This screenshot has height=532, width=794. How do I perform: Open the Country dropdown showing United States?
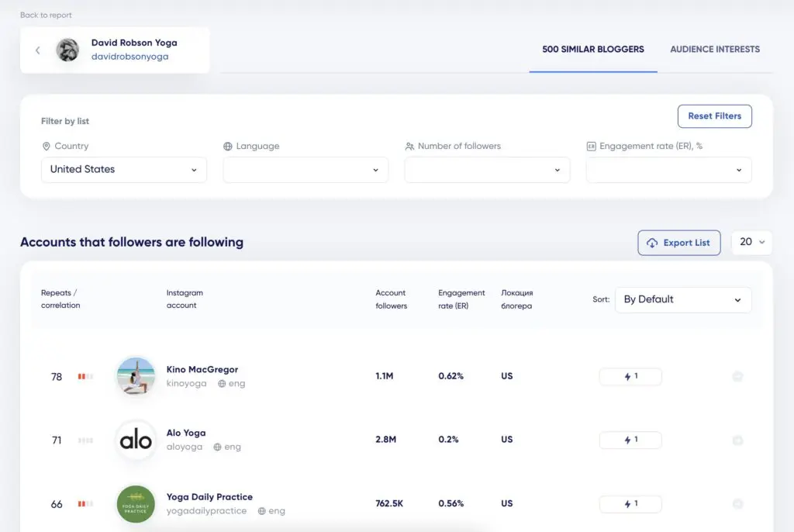point(124,170)
